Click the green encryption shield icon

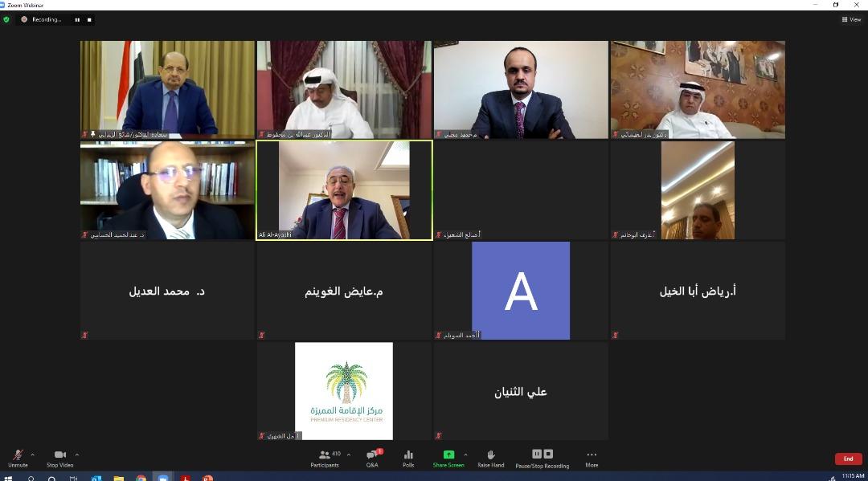point(6,19)
